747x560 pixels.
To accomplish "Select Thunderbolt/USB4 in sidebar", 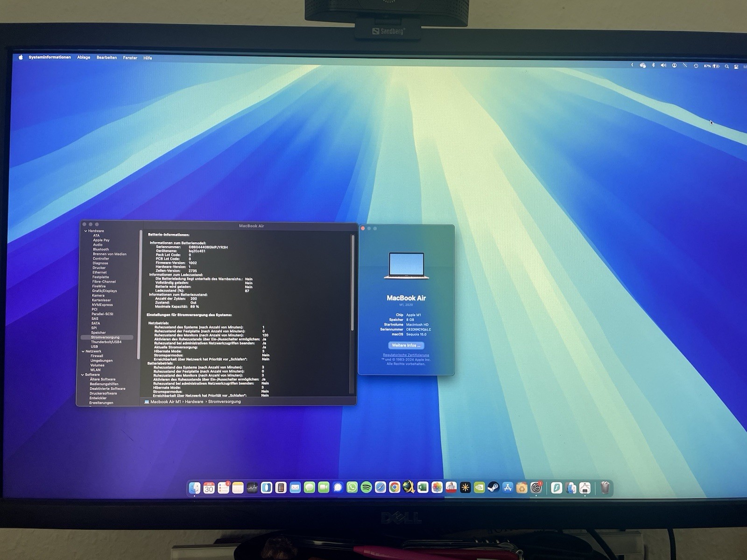I will [x=106, y=342].
